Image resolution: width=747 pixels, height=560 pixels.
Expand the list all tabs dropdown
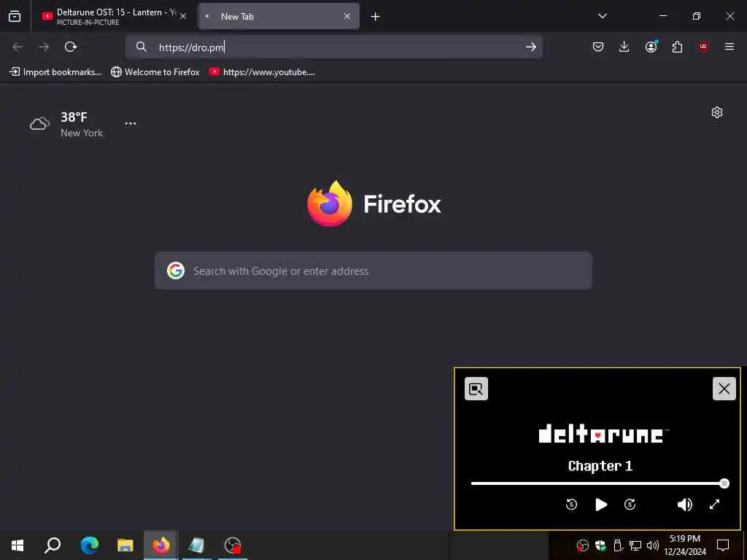[602, 16]
